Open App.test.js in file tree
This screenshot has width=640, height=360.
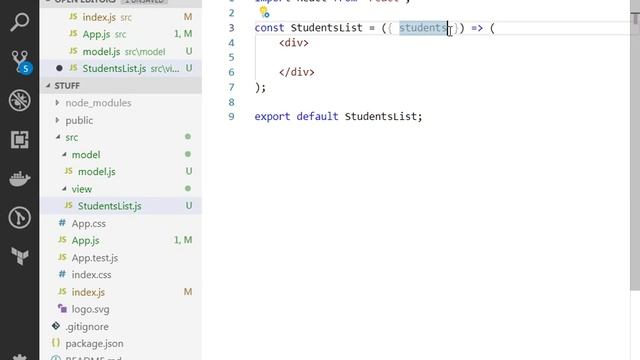(121, 257)
